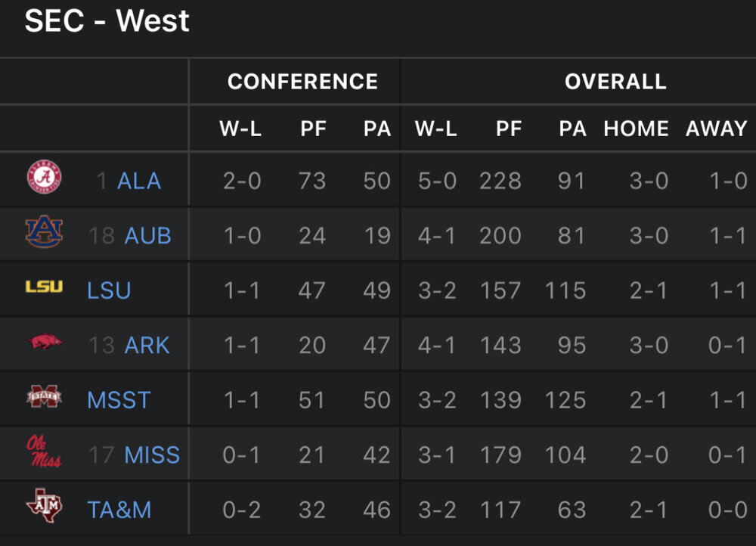The image size is (756, 546).
Task: Click the AWAY column header
Action: click(716, 129)
